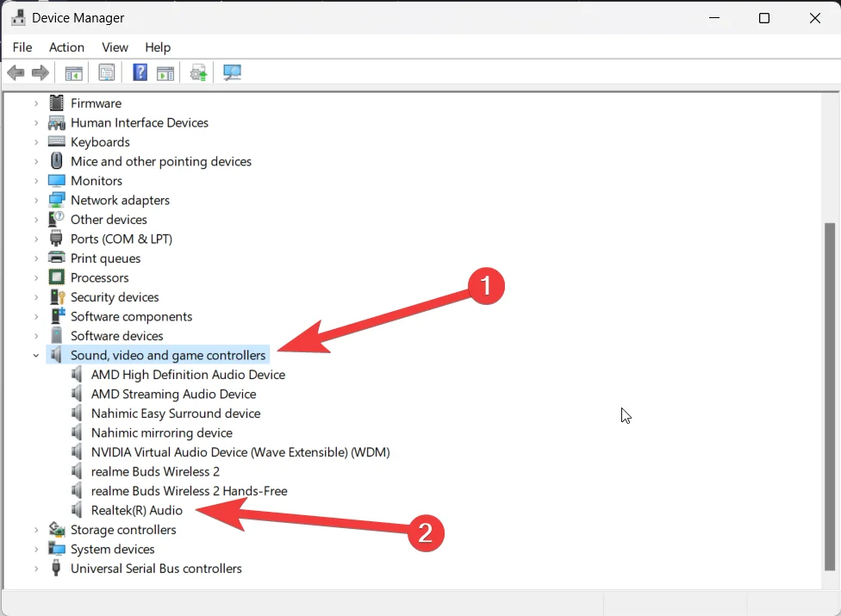Expand the Firmware category
The image size is (841, 616).
click(x=36, y=103)
